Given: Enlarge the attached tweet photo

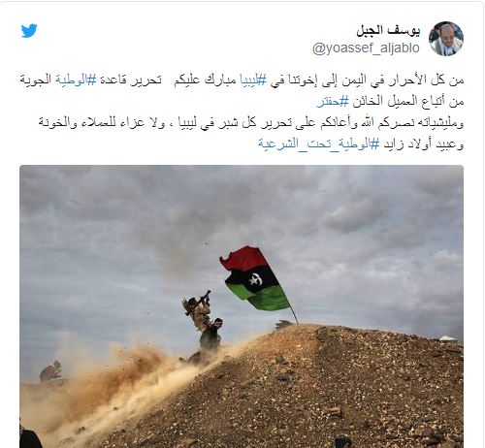Looking at the screenshot, I should (242, 306).
